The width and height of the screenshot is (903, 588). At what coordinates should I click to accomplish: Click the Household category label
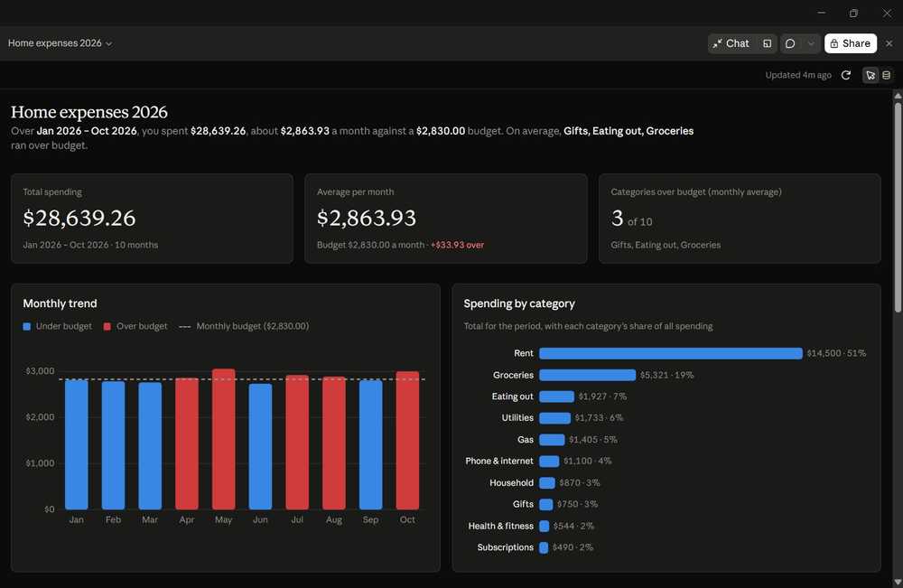[x=511, y=482]
